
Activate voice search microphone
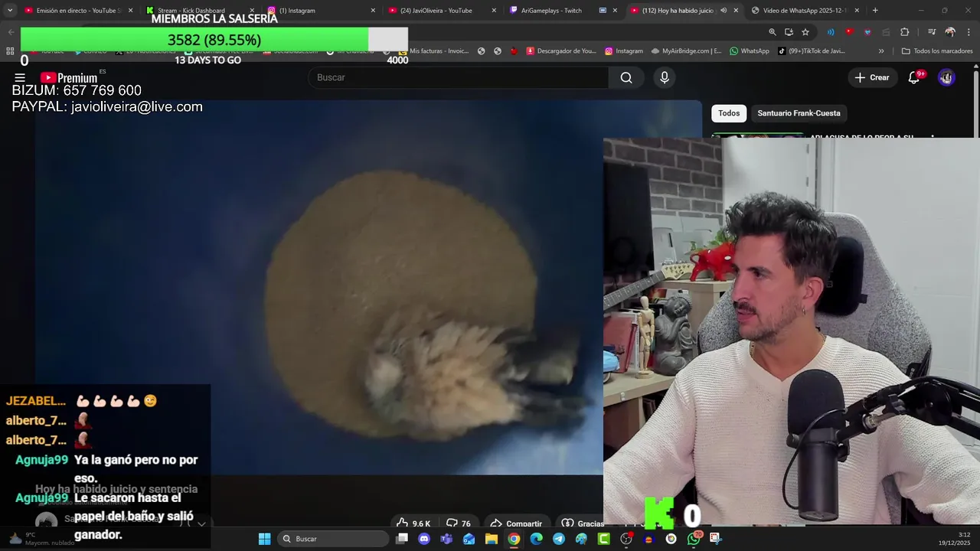point(665,77)
